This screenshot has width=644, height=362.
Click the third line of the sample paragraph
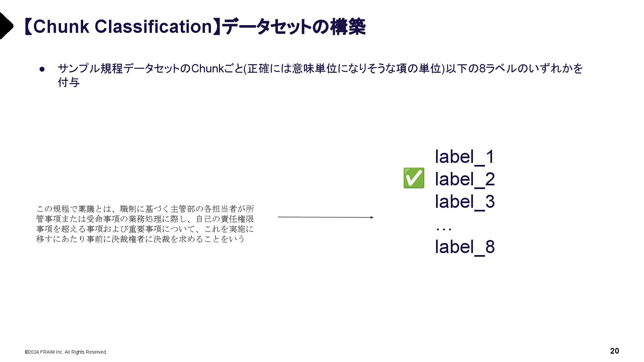[x=145, y=229]
